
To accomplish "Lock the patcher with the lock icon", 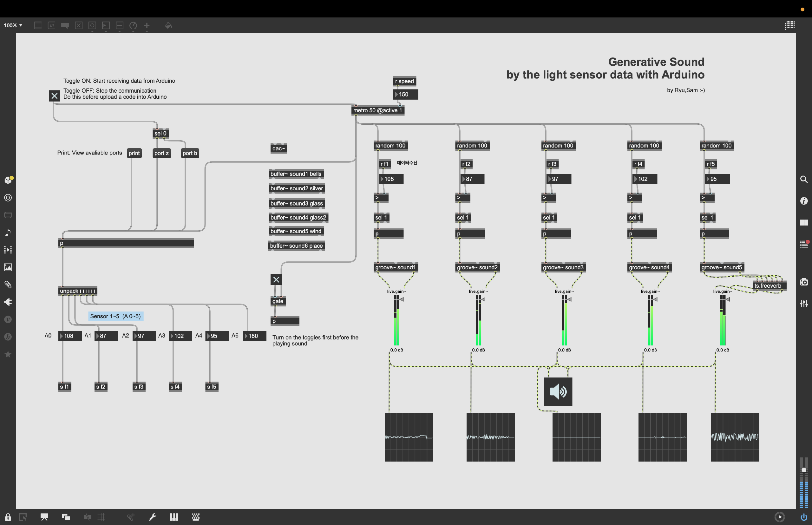I will click(x=8, y=517).
